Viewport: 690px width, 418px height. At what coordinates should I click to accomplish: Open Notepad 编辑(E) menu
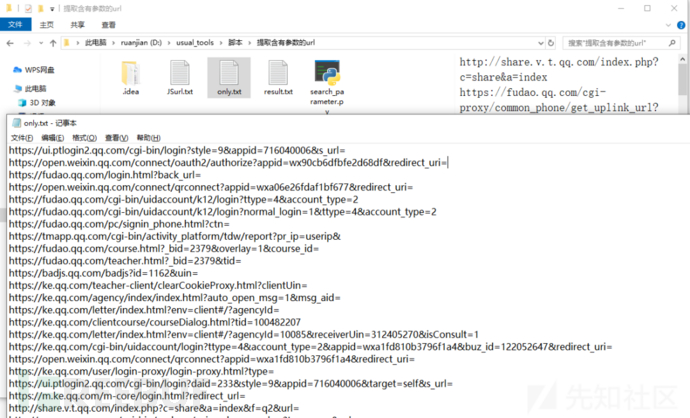point(53,138)
